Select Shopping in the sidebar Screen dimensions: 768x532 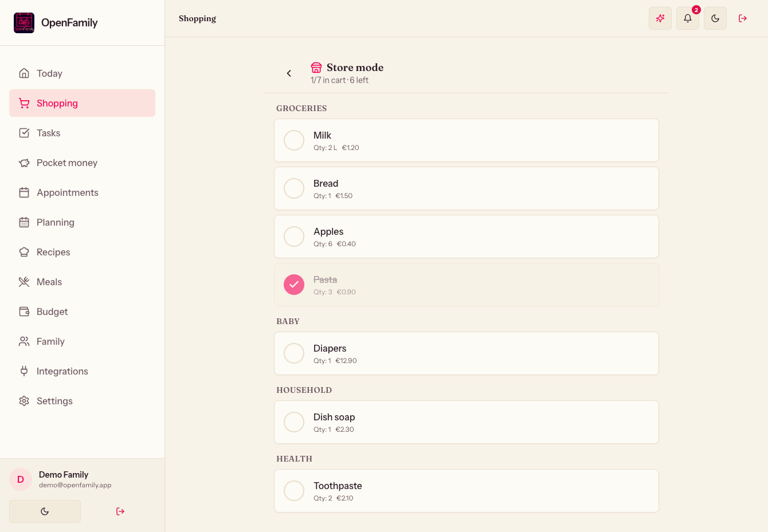(x=82, y=103)
